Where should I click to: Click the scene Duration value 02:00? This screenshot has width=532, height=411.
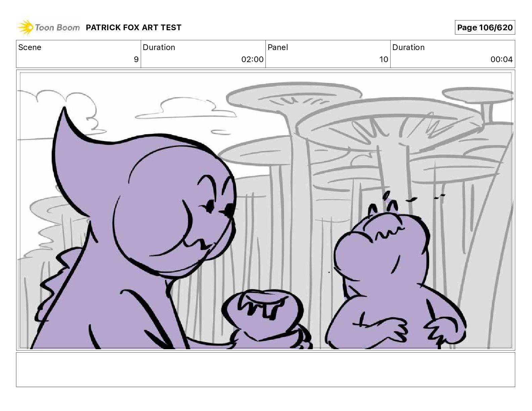click(252, 59)
